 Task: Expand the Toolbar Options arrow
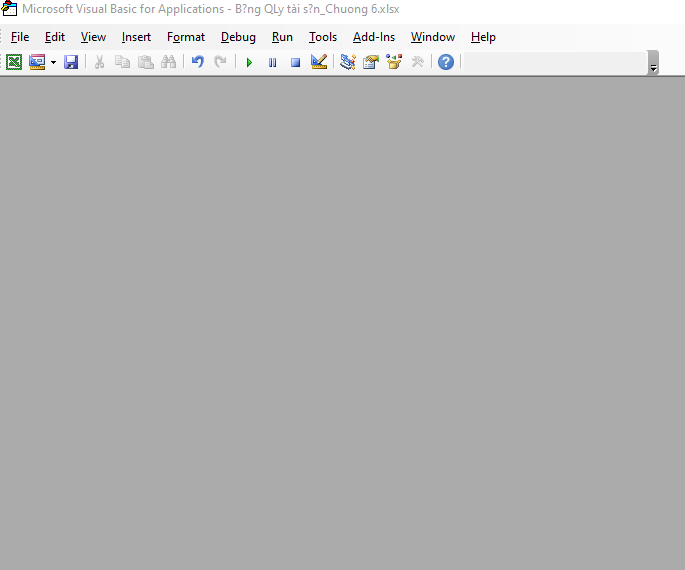pyautogui.click(x=653, y=63)
